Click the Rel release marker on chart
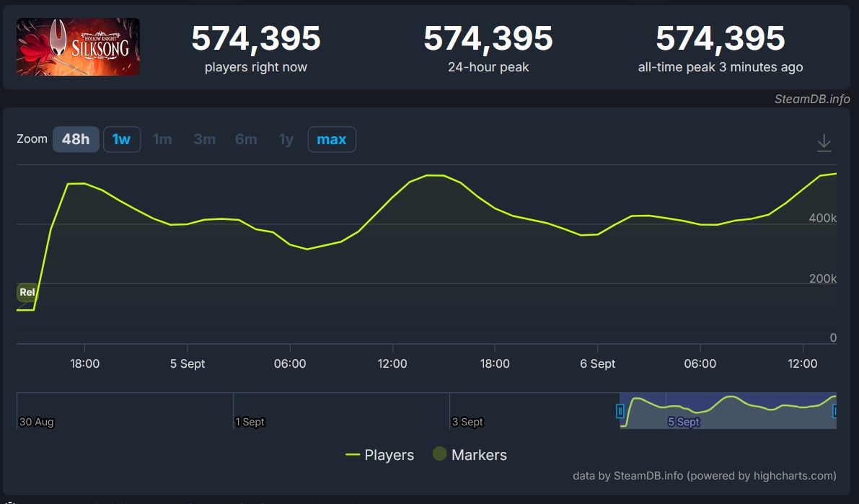Screen dimensions: 859x504 click(x=27, y=293)
